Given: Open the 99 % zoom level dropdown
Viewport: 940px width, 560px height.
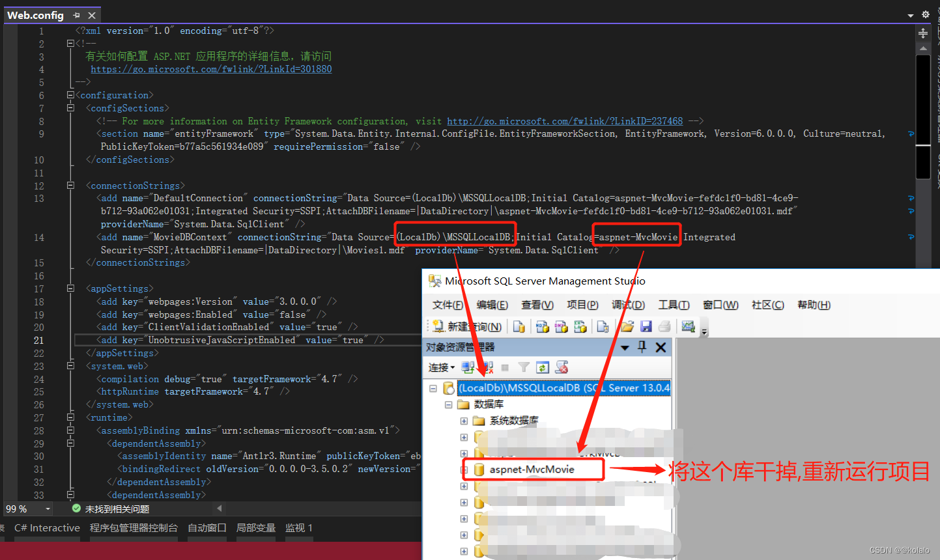Looking at the screenshot, I should click(48, 509).
